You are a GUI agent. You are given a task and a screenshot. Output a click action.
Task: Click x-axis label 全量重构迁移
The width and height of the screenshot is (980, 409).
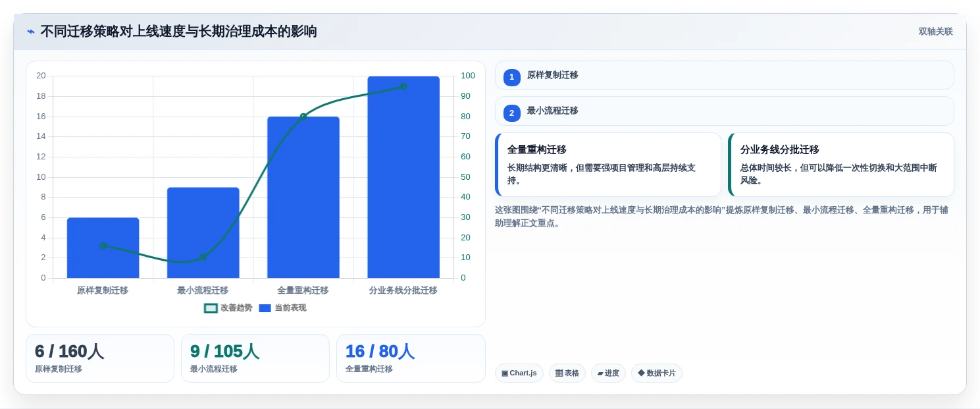point(303,290)
